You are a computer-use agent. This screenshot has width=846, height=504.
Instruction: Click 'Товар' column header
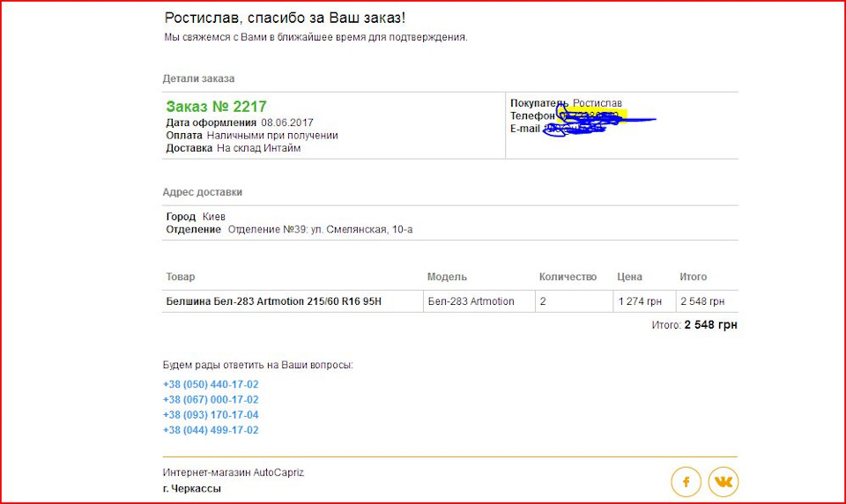pyautogui.click(x=180, y=277)
